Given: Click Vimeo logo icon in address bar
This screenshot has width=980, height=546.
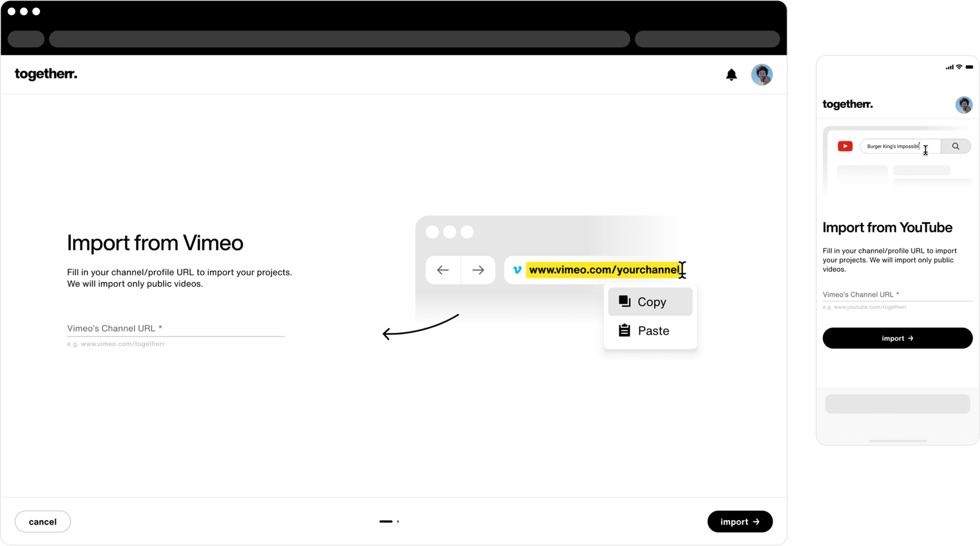Looking at the screenshot, I should [x=517, y=270].
